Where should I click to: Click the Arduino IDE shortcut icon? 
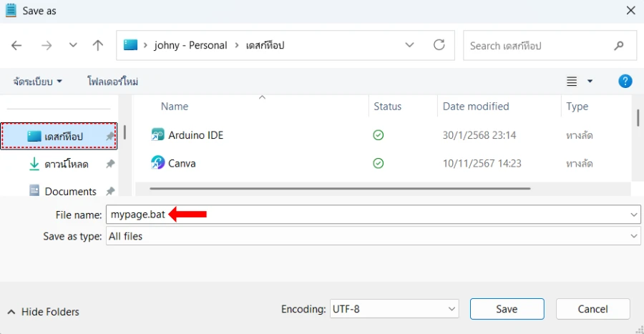pyautogui.click(x=158, y=135)
